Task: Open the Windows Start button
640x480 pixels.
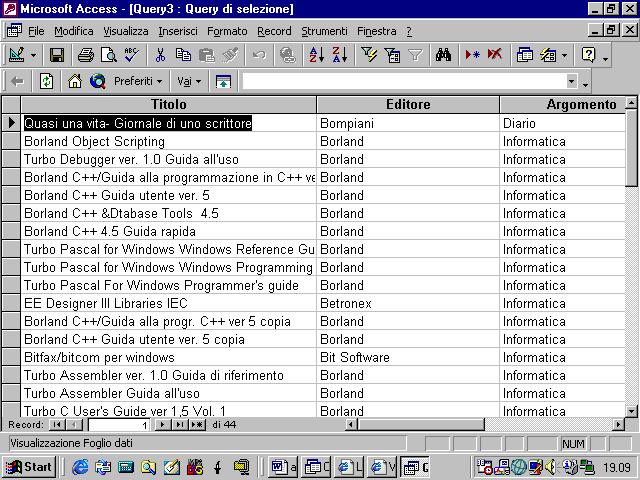Action: point(29,467)
